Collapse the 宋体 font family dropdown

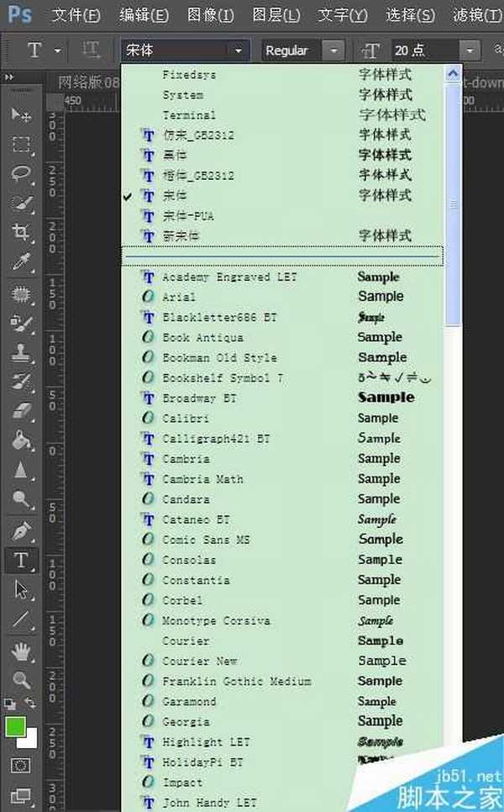click(239, 50)
